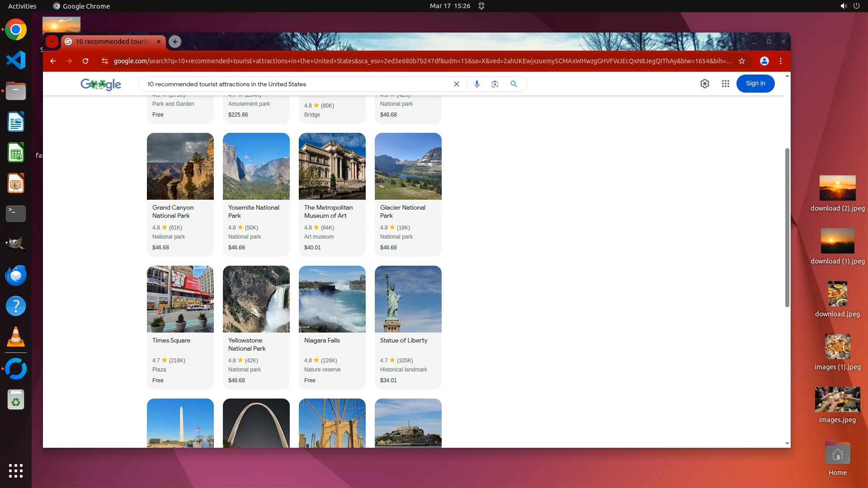
Task: Open system volume and power menu
Action: coord(849,6)
